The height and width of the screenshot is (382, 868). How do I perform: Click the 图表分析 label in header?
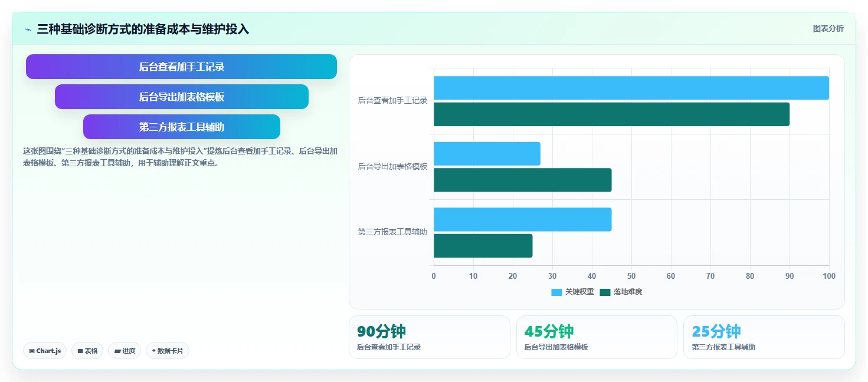828,28
